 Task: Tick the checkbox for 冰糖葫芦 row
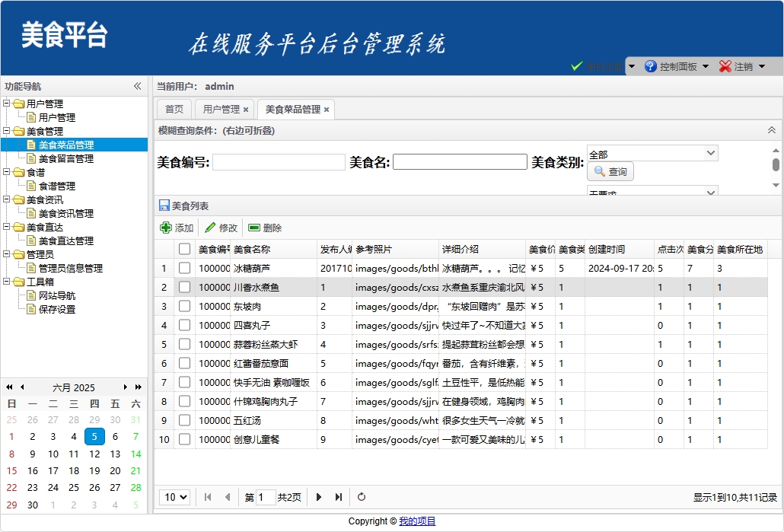[184, 268]
